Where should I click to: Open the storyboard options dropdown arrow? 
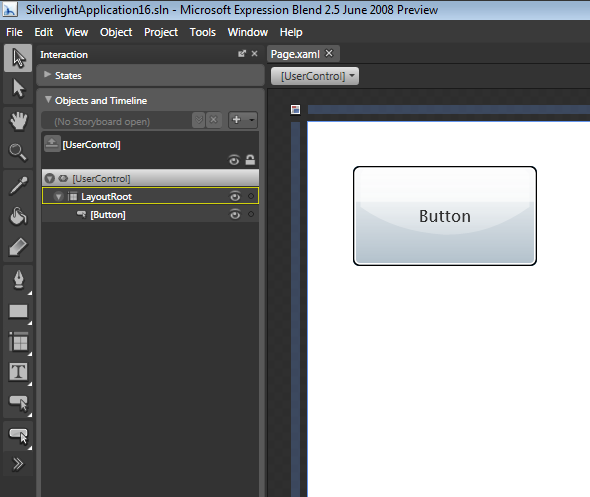[252, 120]
